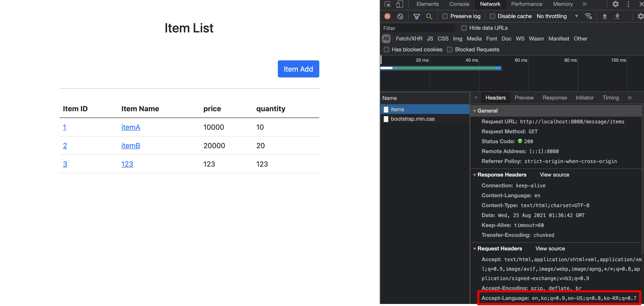Collapse the General section
Screen dimensions: 644x306
tap(474, 111)
